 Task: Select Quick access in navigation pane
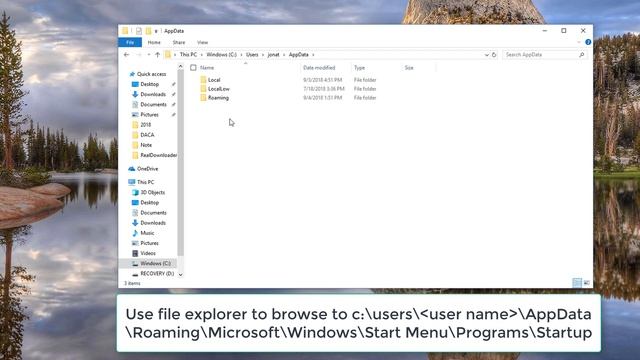pos(151,74)
